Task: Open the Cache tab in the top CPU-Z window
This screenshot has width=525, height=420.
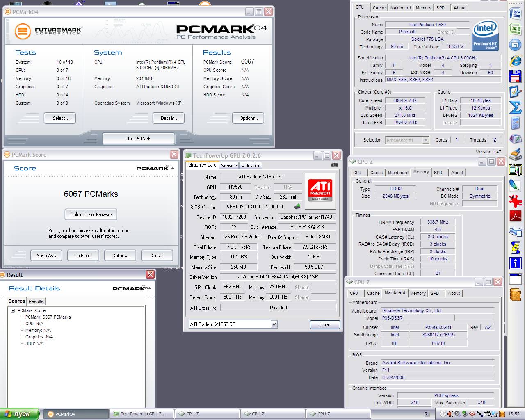Action: click(379, 8)
